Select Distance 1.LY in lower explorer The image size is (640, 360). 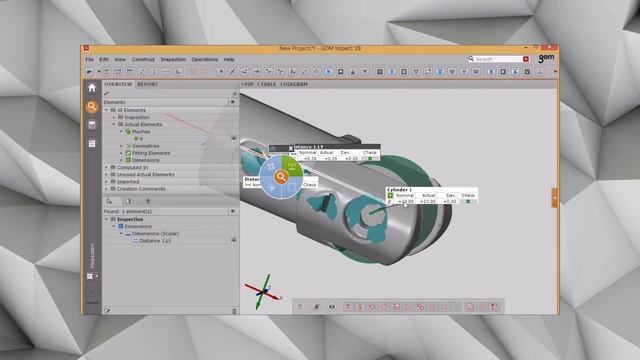(x=155, y=241)
